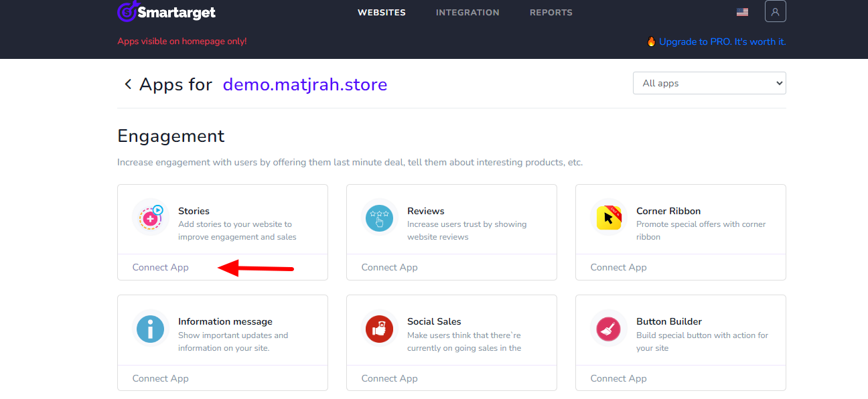Click 'Show important updates' description
The image size is (868, 399).
pyautogui.click(x=233, y=341)
